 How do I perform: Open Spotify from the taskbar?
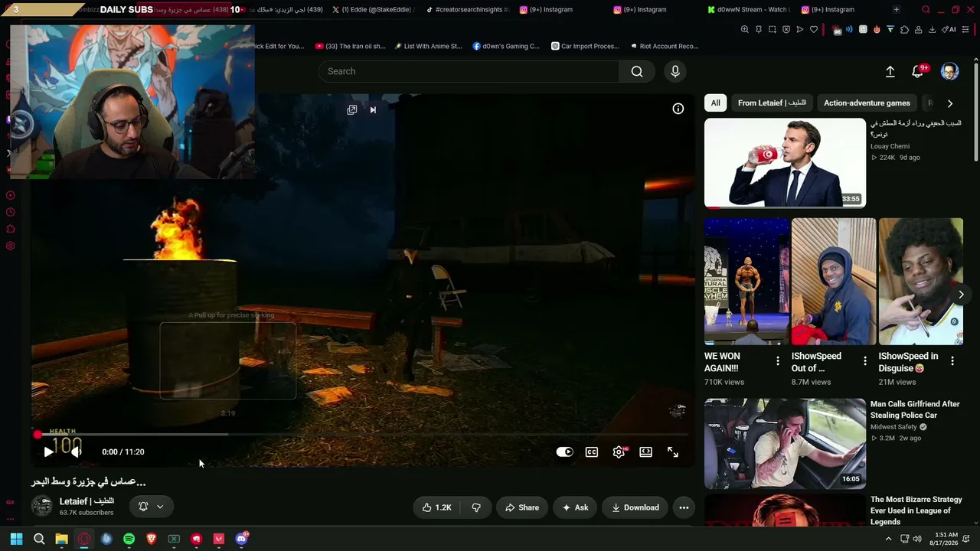coord(129,539)
